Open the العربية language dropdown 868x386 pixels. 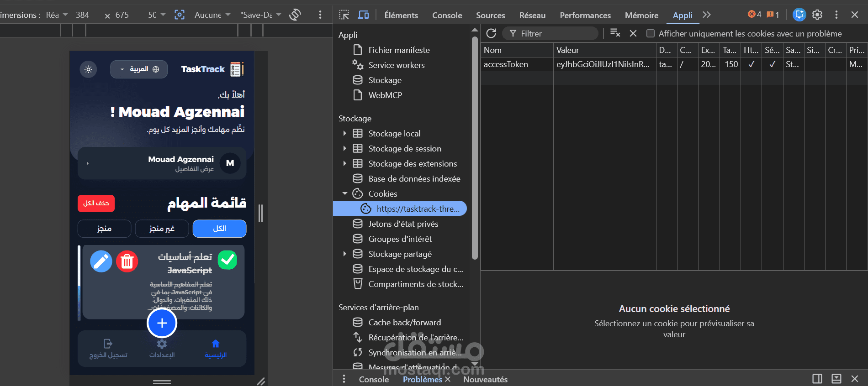[139, 69]
